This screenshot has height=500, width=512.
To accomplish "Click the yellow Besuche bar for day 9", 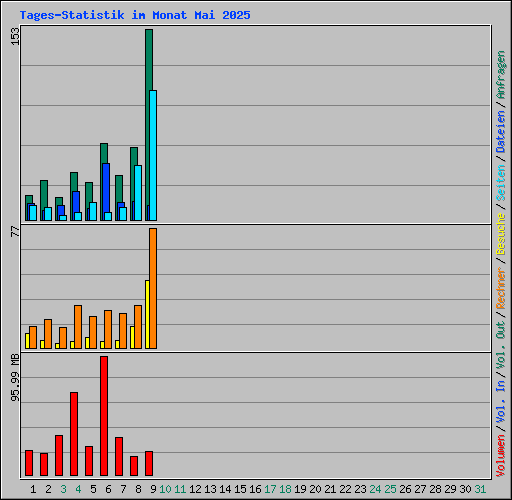I will pyautogui.click(x=147, y=314).
